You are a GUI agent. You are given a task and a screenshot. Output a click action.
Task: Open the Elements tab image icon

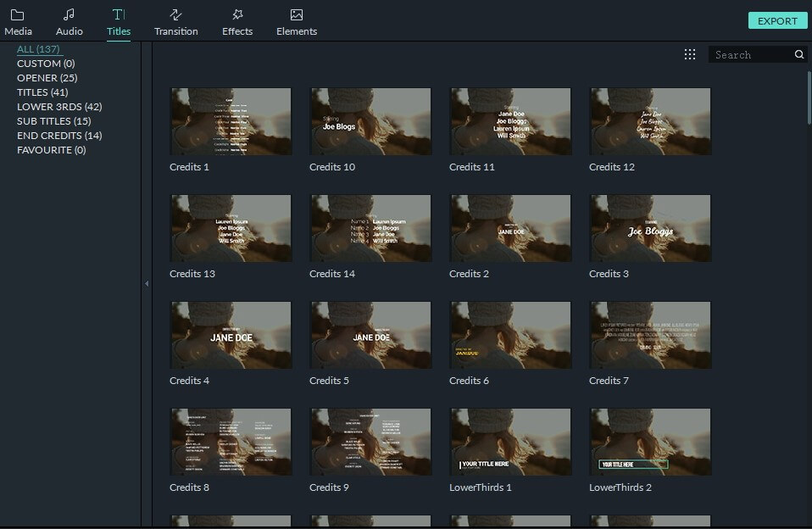[296, 14]
